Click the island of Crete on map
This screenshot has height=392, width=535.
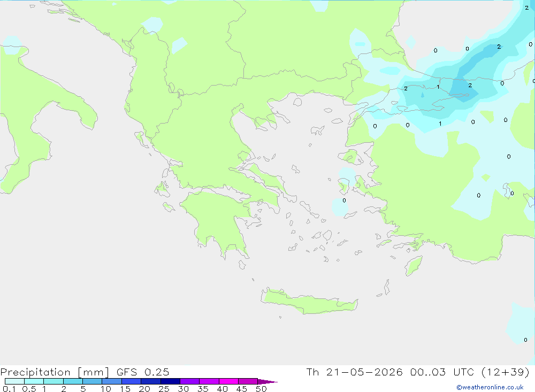pyautogui.click(x=309, y=302)
